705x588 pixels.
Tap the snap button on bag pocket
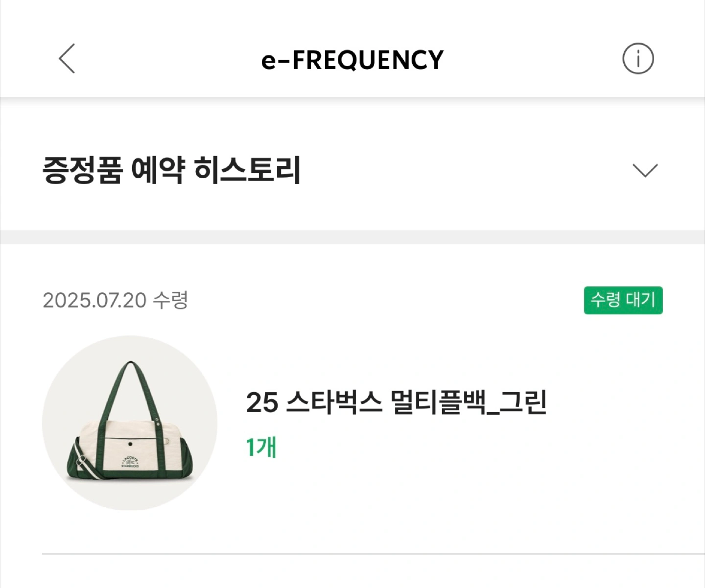point(130,445)
